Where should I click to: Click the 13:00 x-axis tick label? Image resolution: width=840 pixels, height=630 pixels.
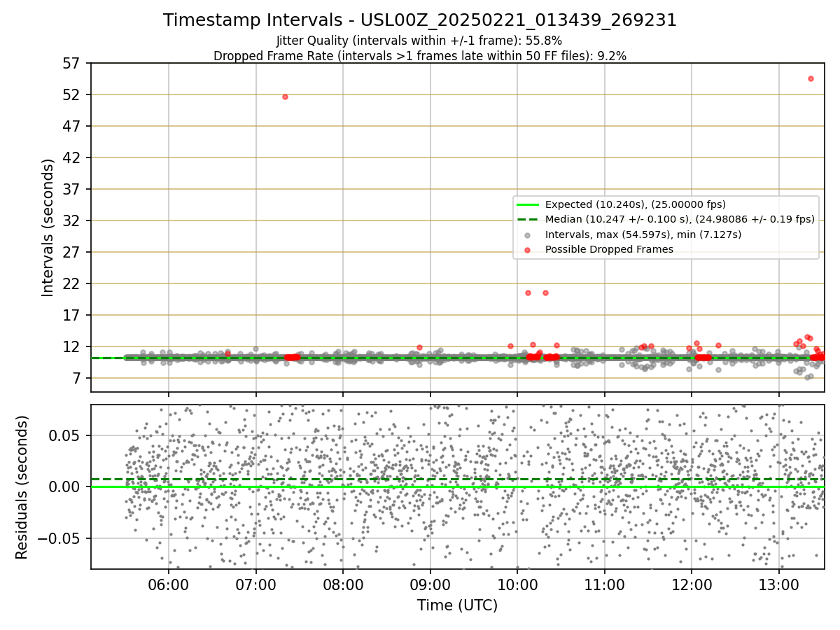(x=779, y=586)
